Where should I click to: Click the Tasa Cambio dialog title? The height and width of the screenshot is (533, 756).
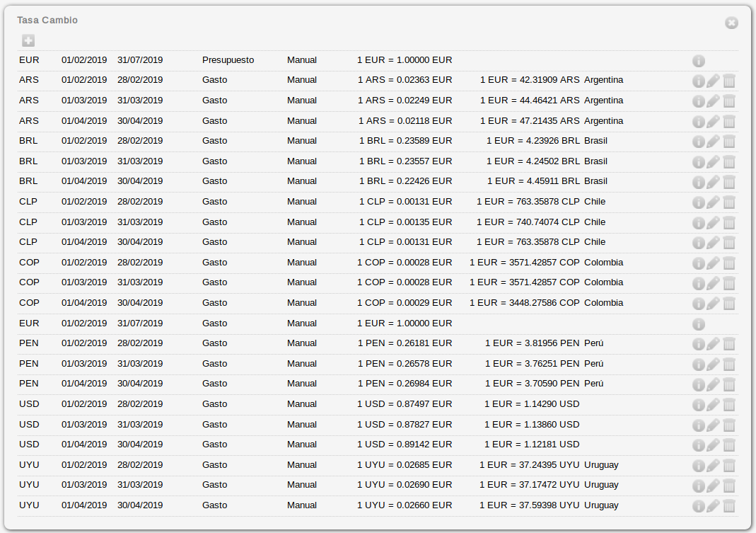pyautogui.click(x=47, y=21)
